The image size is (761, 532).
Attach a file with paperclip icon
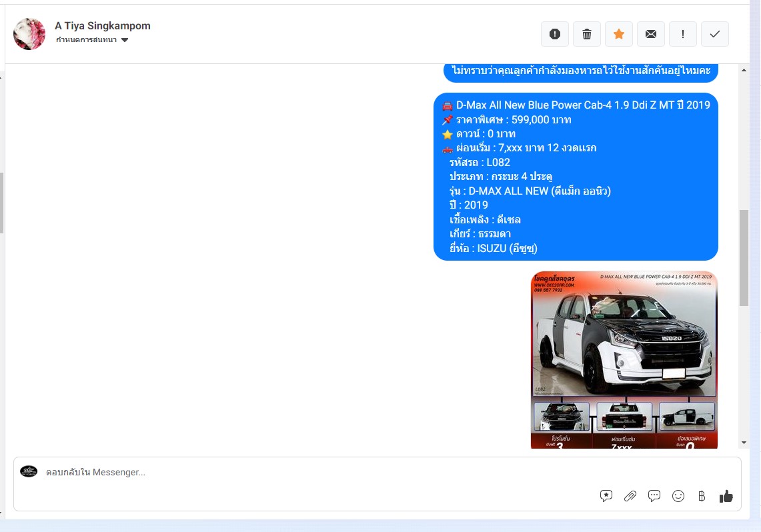coord(630,495)
